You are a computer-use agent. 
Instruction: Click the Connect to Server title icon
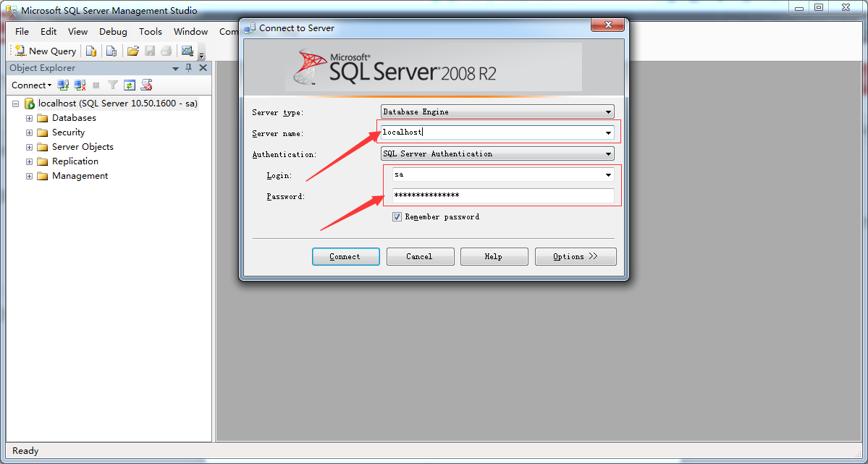(250, 28)
